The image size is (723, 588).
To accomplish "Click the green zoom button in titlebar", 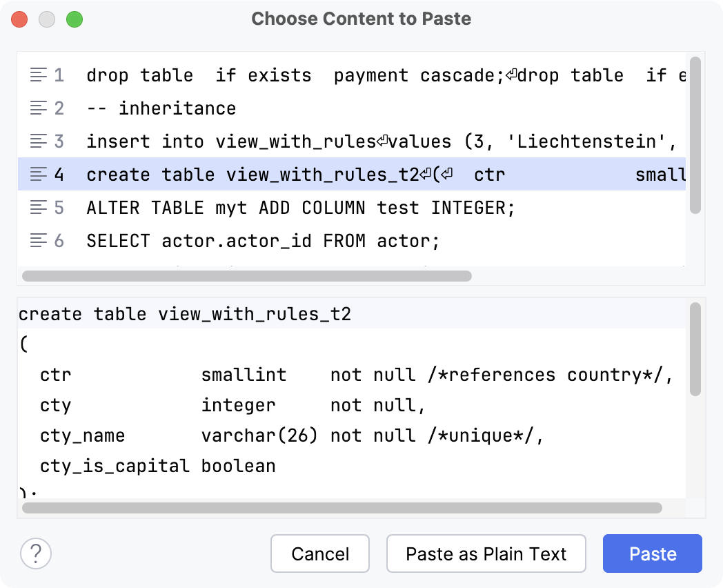I will tap(76, 19).
